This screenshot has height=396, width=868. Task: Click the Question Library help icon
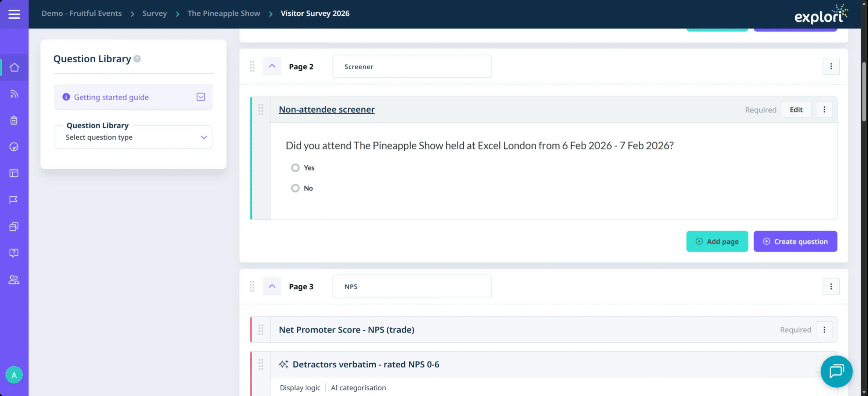pos(137,59)
